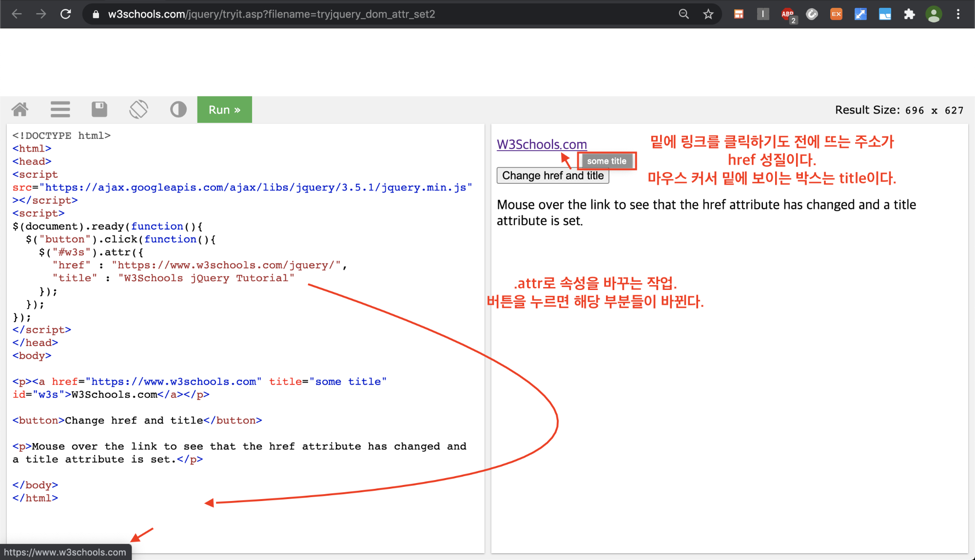Open the Extensions puzzle piece menu
The height and width of the screenshot is (560, 975).
[x=909, y=14]
